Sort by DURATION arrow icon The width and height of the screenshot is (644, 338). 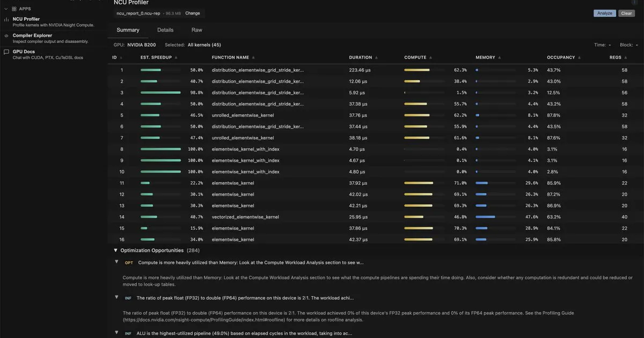pos(376,57)
